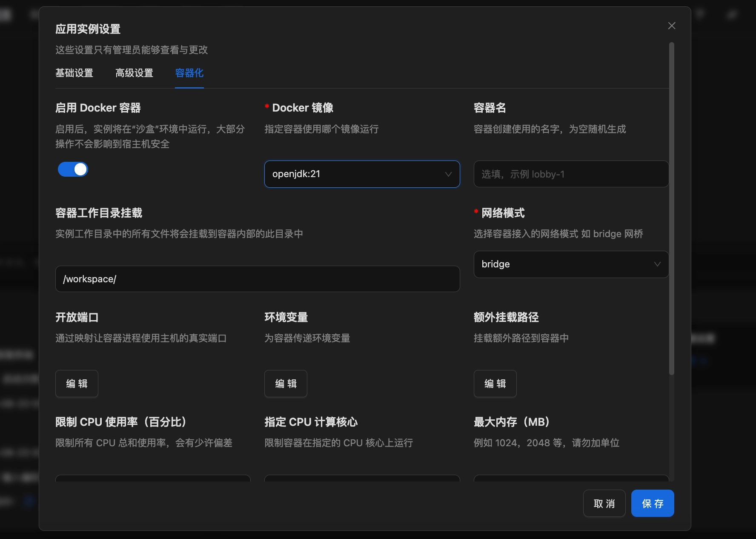Image resolution: width=756 pixels, height=539 pixels.
Task: Switch to the 基础设置 tab
Action: (x=74, y=73)
